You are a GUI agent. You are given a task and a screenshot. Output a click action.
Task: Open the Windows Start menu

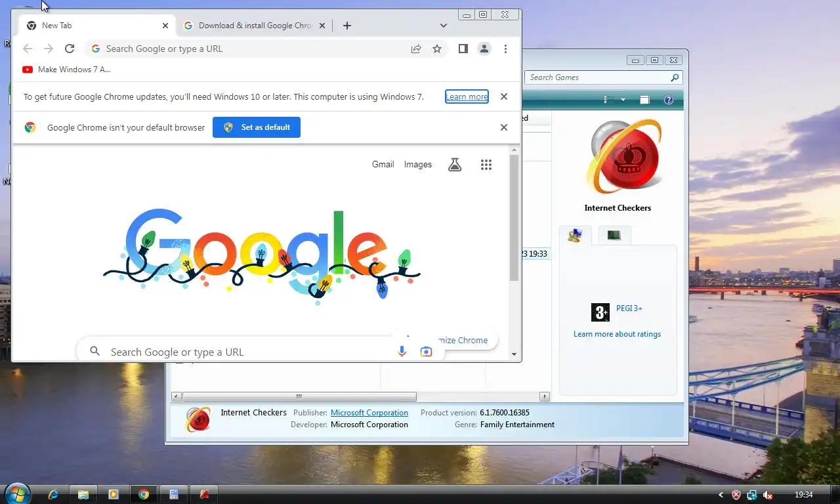click(x=17, y=493)
